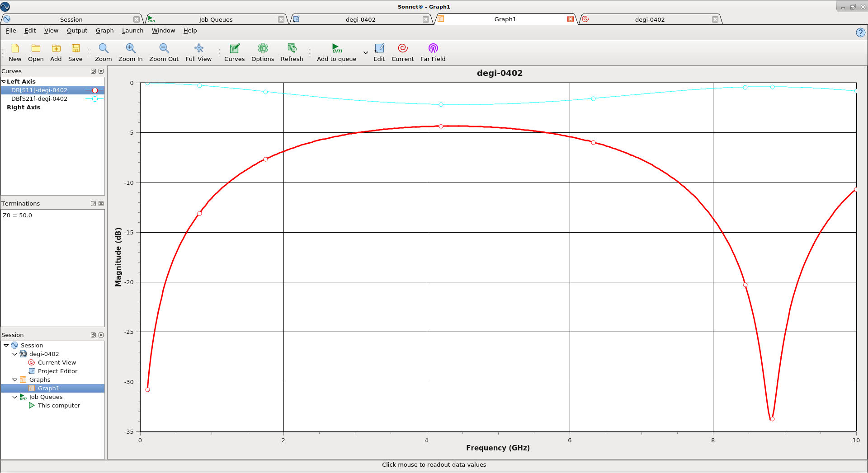
Task: Collapse the Session tree root
Action: pos(6,346)
